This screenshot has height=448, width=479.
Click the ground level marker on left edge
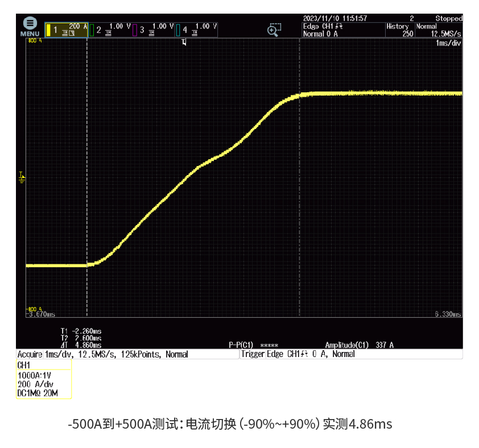click(22, 177)
